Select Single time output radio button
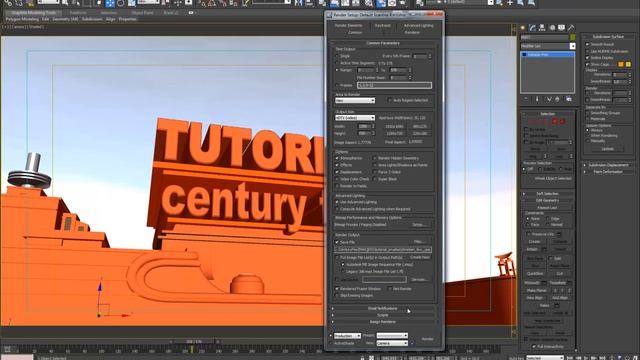The width and height of the screenshot is (640, 360). click(337, 56)
